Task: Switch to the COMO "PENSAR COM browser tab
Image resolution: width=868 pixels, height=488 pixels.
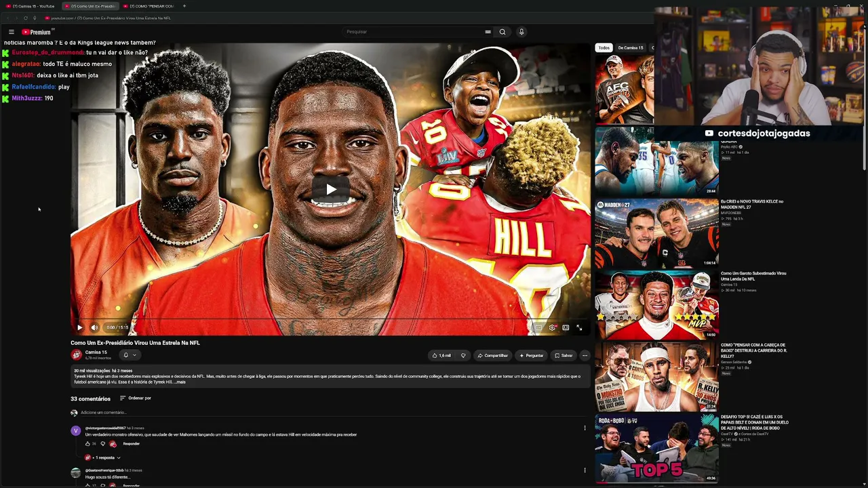Action: [151, 6]
